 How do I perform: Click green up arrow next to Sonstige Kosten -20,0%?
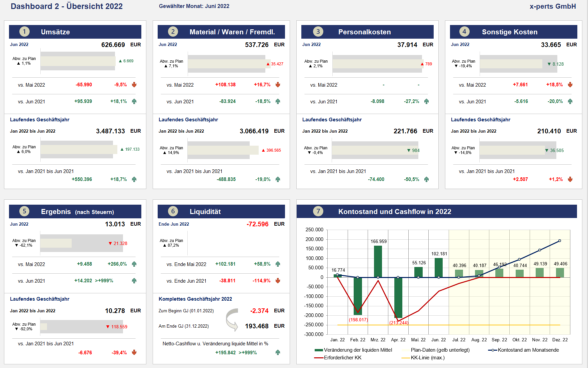tap(570, 101)
